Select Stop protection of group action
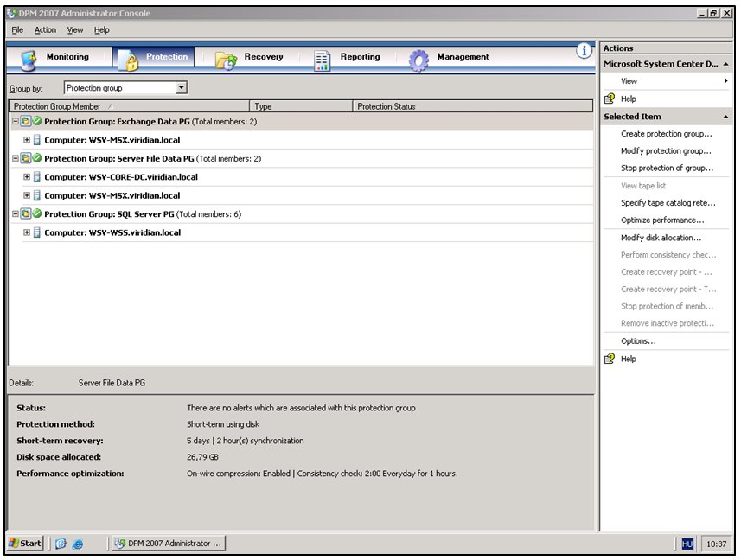 (667, 169)
